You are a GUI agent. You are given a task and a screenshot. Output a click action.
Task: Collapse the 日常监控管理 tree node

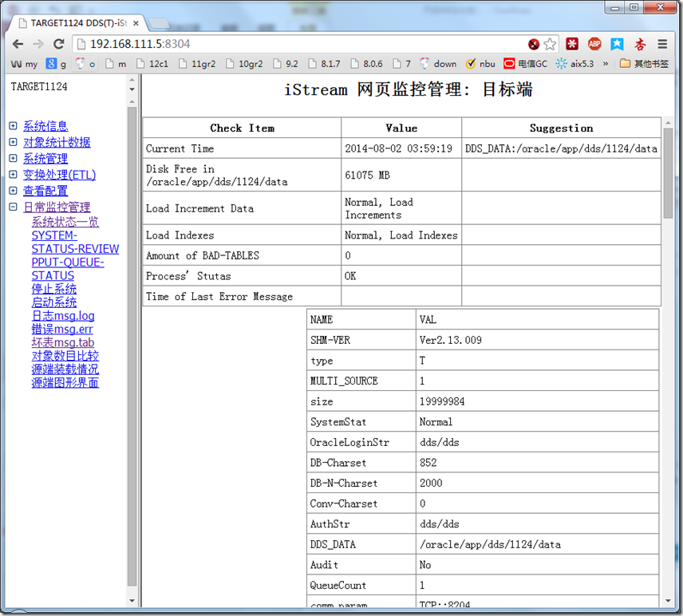(x=13, y=207)
